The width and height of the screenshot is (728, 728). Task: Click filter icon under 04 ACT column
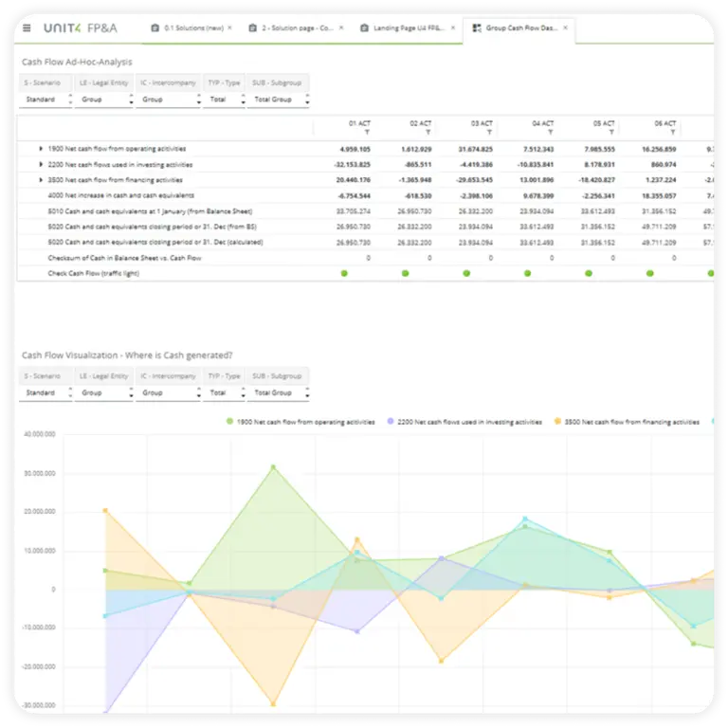click(x=550, y=133)
